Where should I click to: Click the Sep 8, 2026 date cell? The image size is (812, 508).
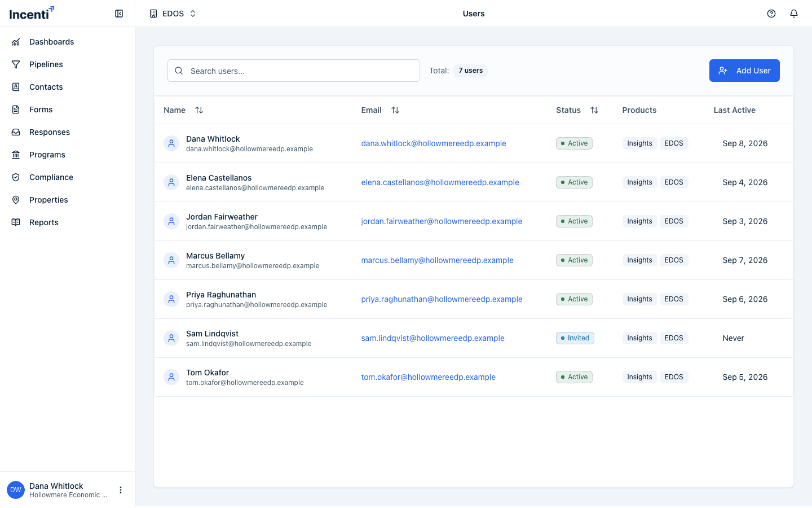pos(745,143)
